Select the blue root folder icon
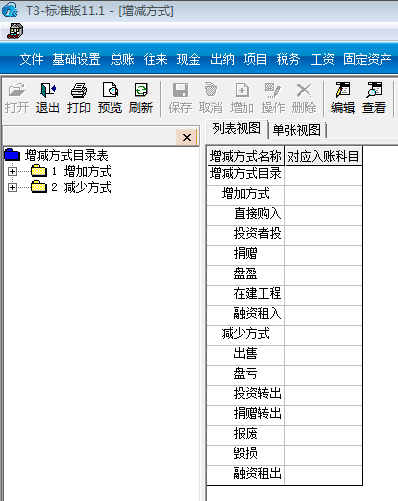 click(x=12, y=155)
